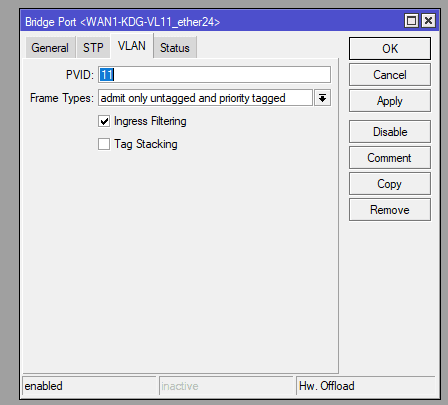Confirm with the OK button
This screenshot has height=405, width=448.
390,49
